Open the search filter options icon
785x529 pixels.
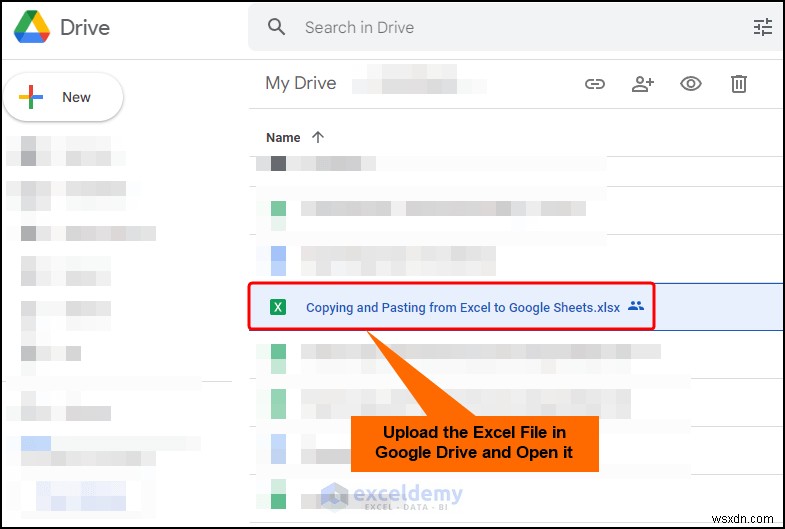click(763, 27)
